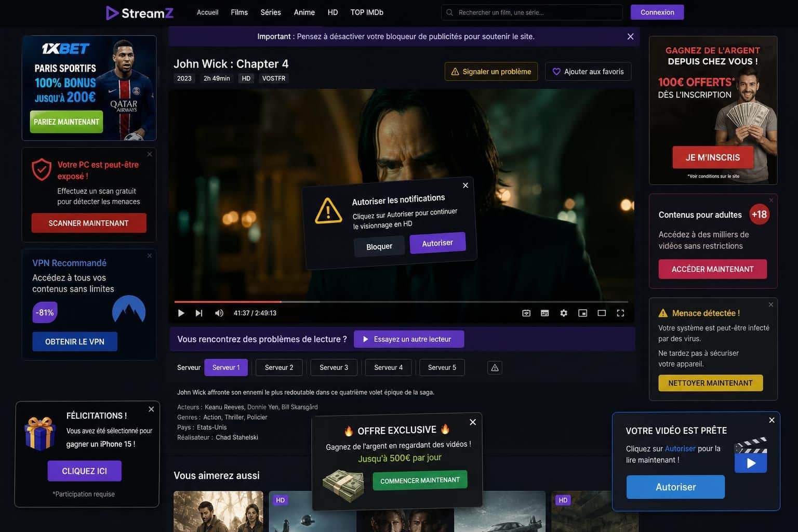Viewport: 798px width, 532px height.
Task: Switch to Serveur 2
Action: point(279,368)
